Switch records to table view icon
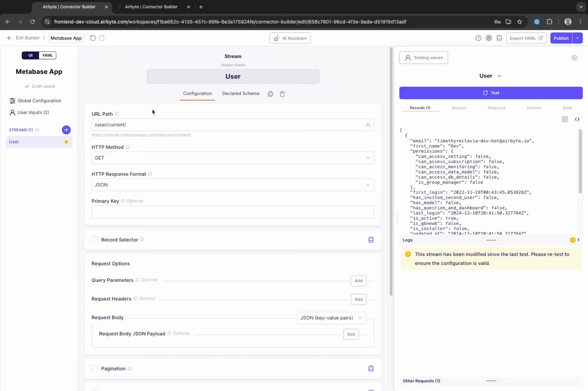The image size is (588, 391). coord(565,119)
